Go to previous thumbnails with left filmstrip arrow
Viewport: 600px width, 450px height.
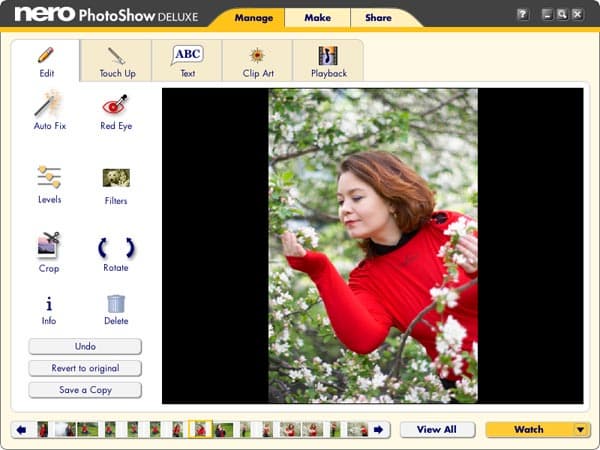coord(21,430)
